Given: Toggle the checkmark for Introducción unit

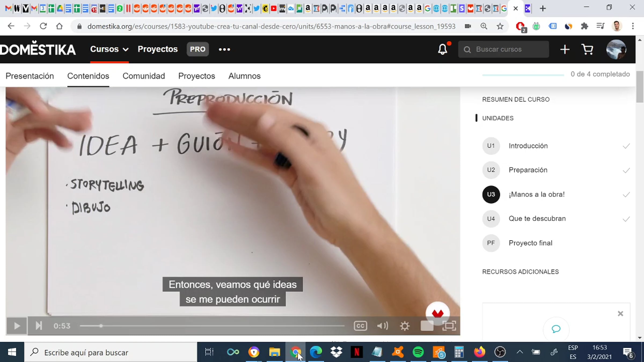Looking at the screenshot, I should (626, 146).
